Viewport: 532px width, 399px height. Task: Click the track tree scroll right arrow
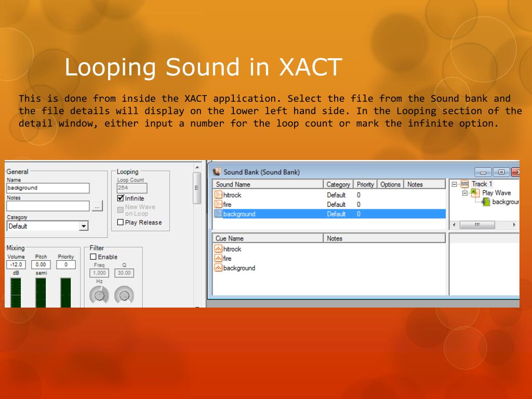[514, 224]
